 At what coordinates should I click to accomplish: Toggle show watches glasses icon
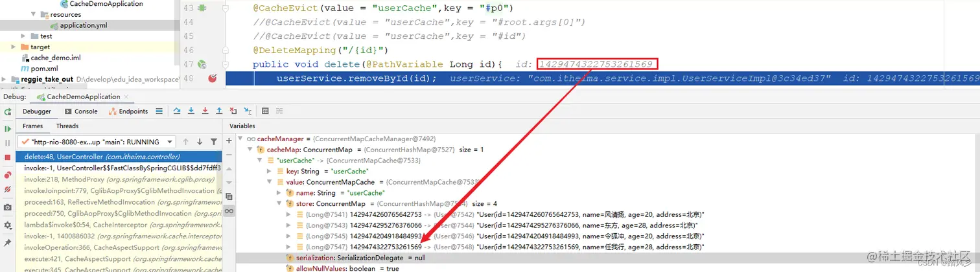coord(229,211)
